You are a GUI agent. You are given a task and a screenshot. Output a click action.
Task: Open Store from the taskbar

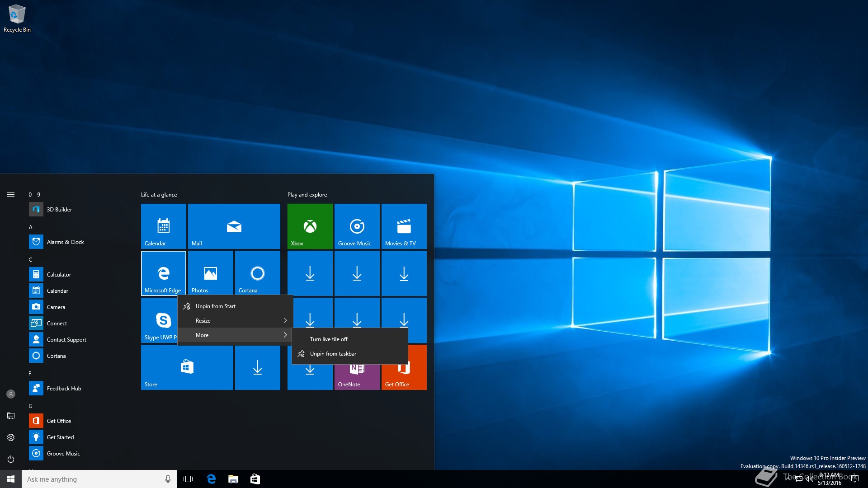coord(255,479)
